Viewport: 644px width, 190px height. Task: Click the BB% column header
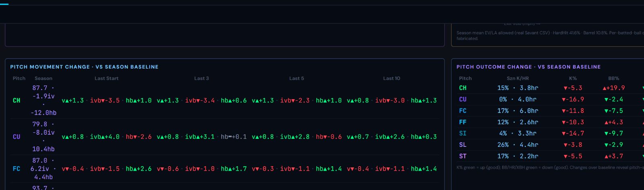[x=614, y=78]
